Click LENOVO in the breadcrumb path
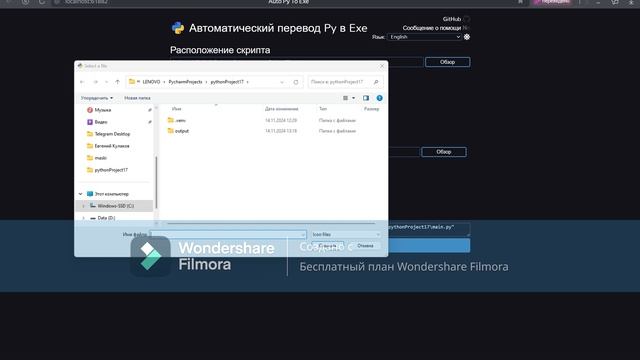The height and width of the screenshot is (360, 640). point(151,82)
